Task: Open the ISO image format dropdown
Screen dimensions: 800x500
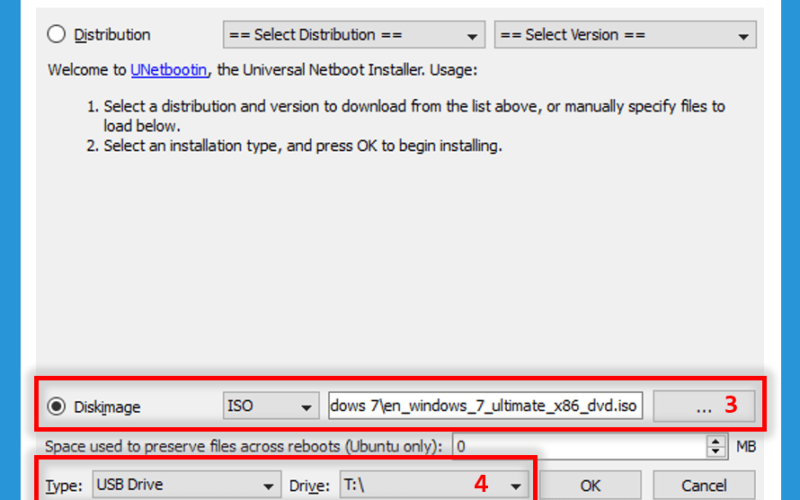Action: 271,406
